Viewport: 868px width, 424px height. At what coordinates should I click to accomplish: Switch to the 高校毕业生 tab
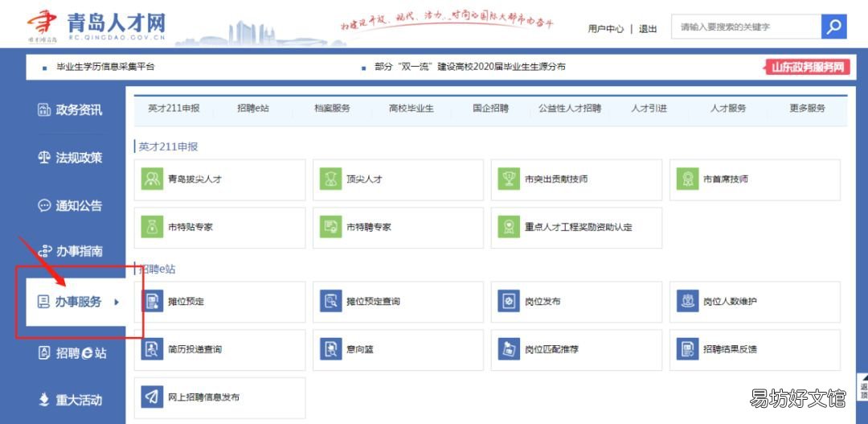pos(411,108)
